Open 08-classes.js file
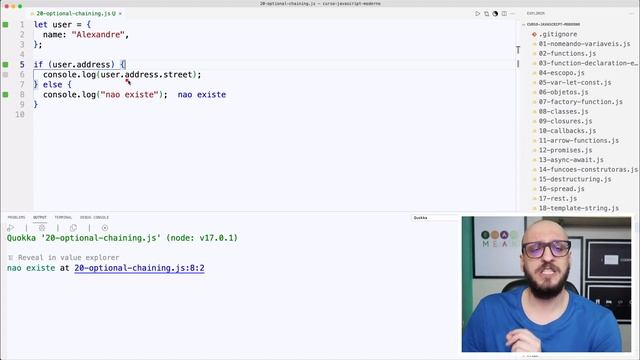 [x=563, y=111]
